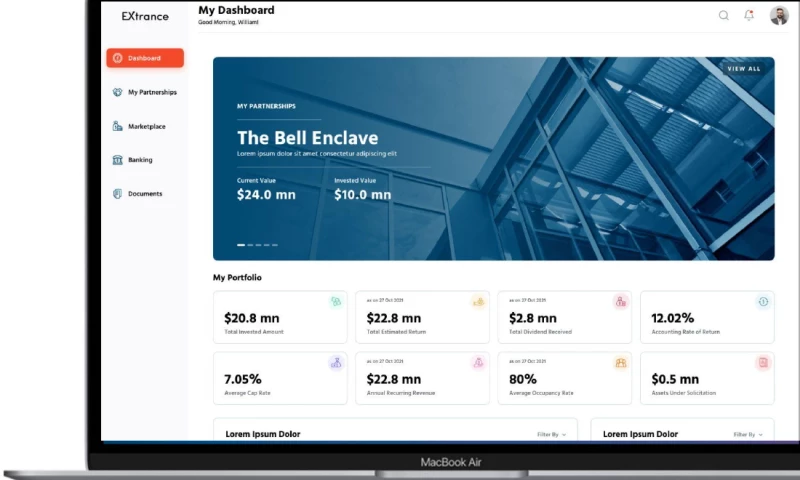Screen dimensions: 800x480
Task: Click the 80% occupancy rate value
Action: (x=523, y=379)
